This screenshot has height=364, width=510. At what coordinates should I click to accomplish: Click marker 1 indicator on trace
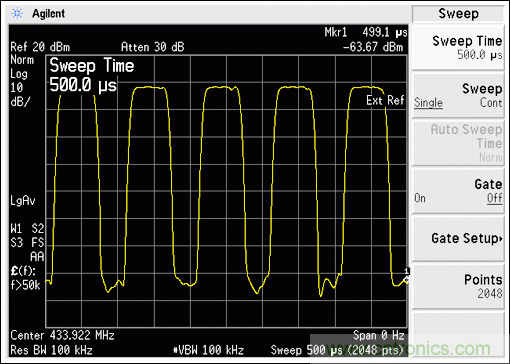click(x=406, y=276)
